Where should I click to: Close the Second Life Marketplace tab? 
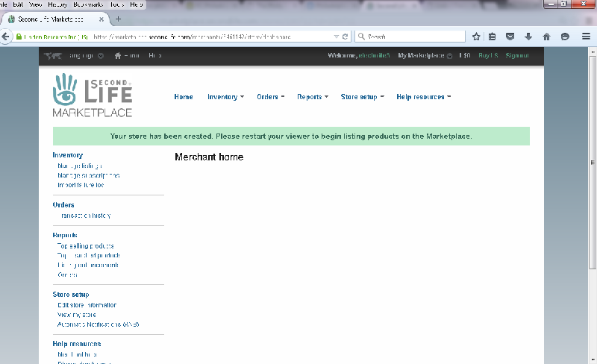[101, 19]
